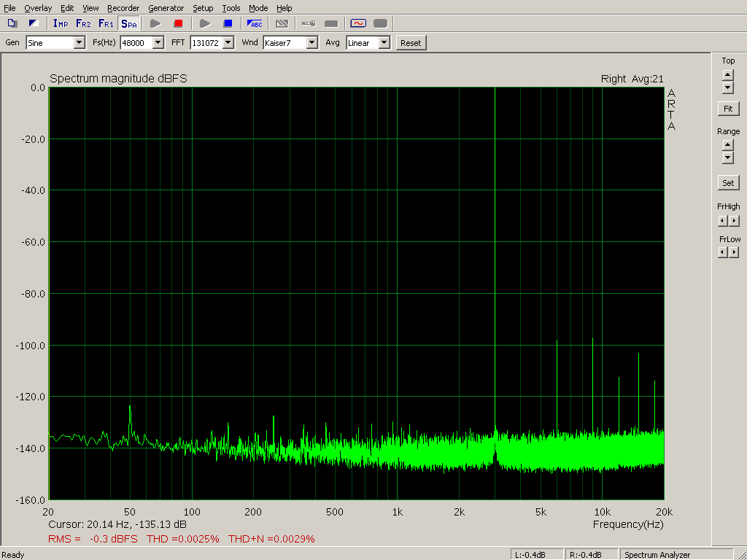Click the FrHigh right arrow

click(x=734, y=220)
